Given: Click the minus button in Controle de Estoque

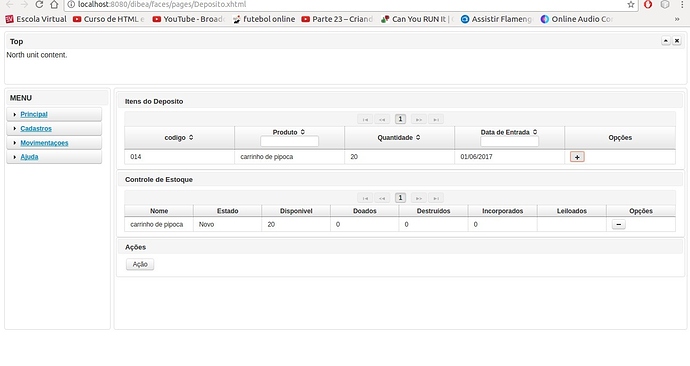Looking at the screenshot, I should [618, 224].
